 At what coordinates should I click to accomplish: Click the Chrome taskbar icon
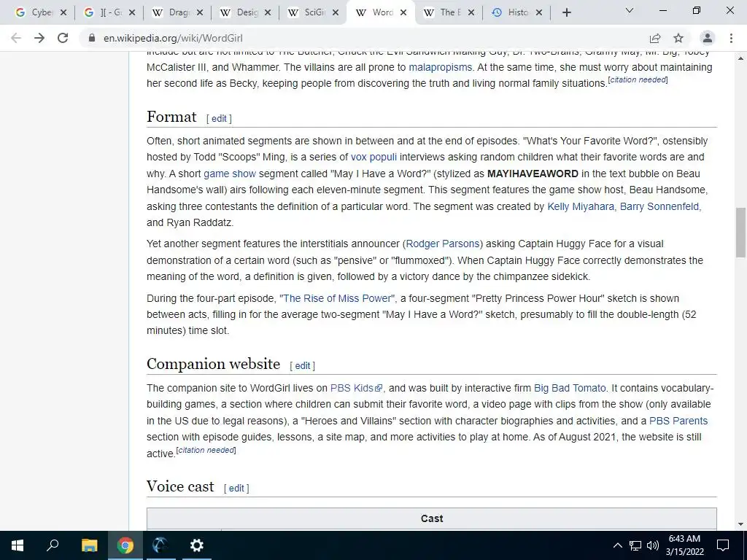pos(125,545)
